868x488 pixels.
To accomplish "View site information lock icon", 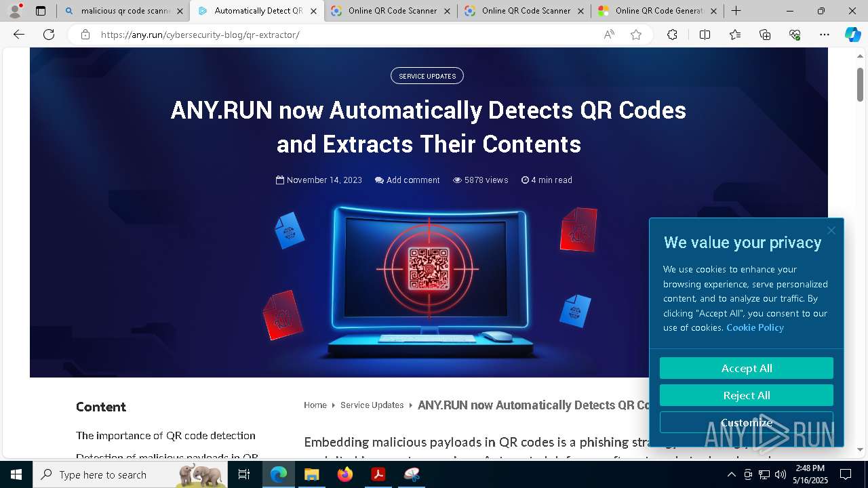I will (x=85, y=35).
